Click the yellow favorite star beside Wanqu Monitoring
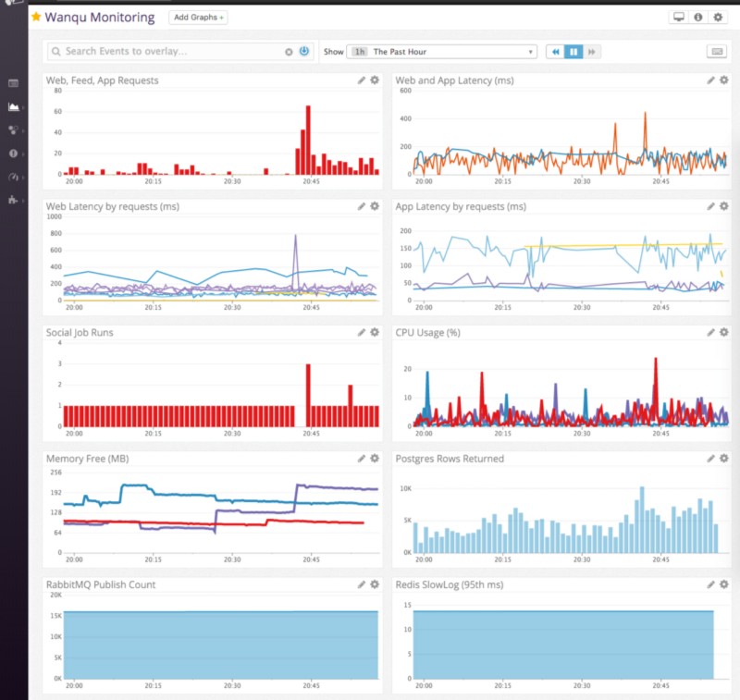Viewport: 740px width, 700px height. click(x=36, y=17)
